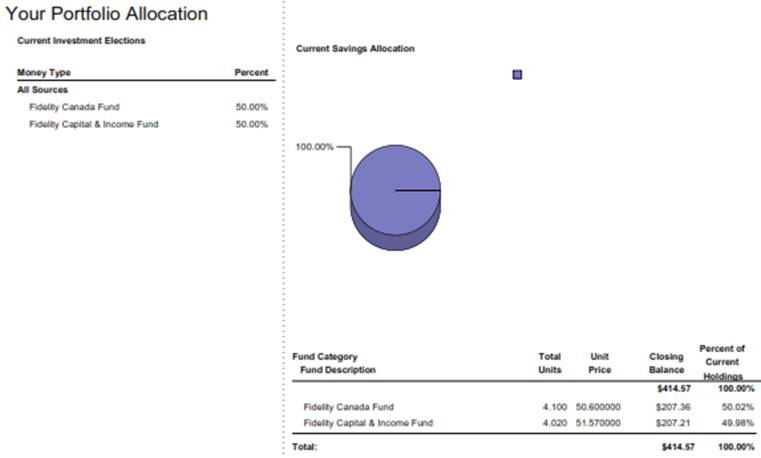This screenshot has width=761, height=458.
Task: Click the Your Portfolio Allocation title
Action: pyautogui.click(x=107, y=14)
